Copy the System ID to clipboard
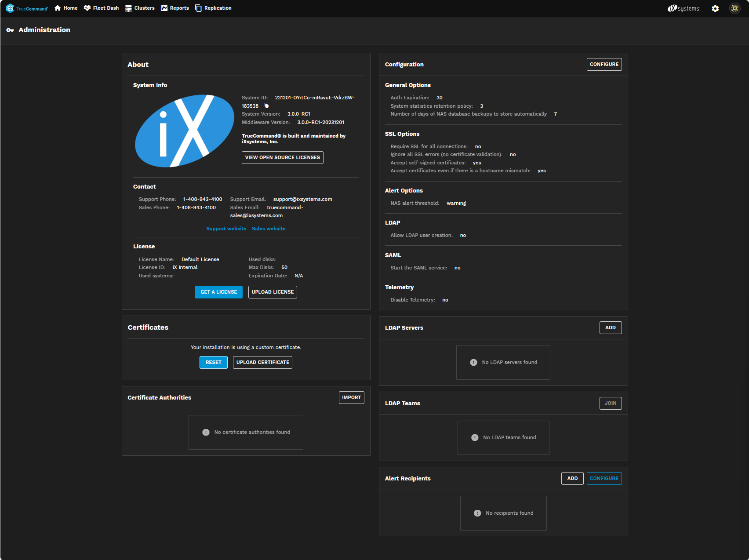The width and height of the screenshot is (749, 560). (x=266, y=105)
